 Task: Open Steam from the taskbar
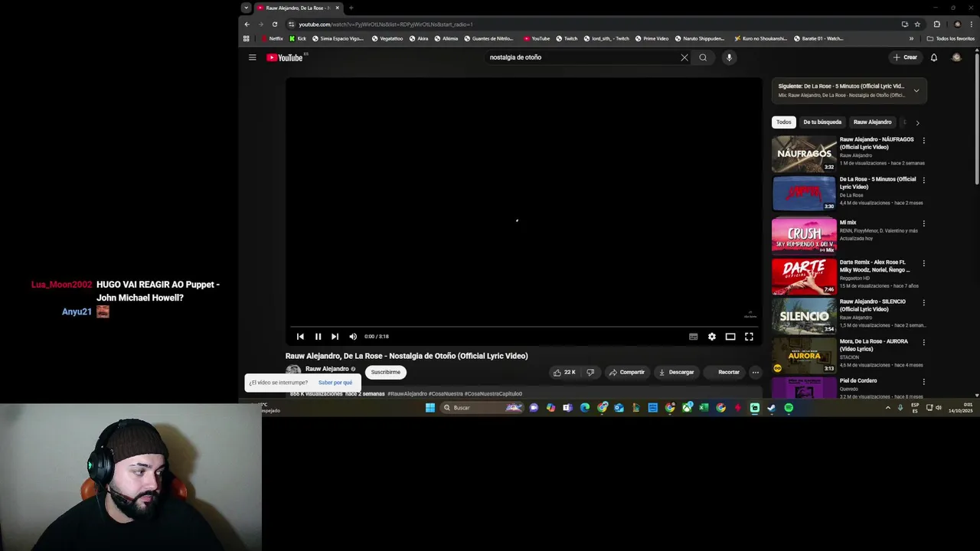pyautogui.click(x=772, y=408)
